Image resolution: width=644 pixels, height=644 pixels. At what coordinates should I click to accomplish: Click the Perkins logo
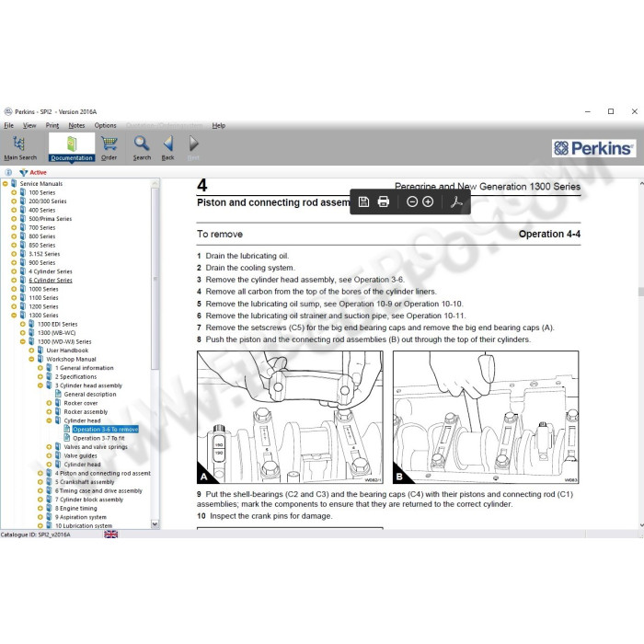point(594,148)
